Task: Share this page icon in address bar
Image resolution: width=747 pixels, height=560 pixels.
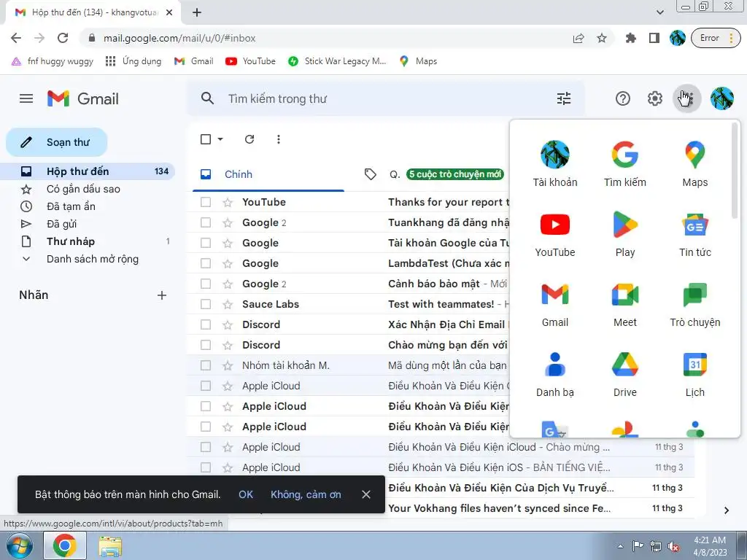Action: 578,38
